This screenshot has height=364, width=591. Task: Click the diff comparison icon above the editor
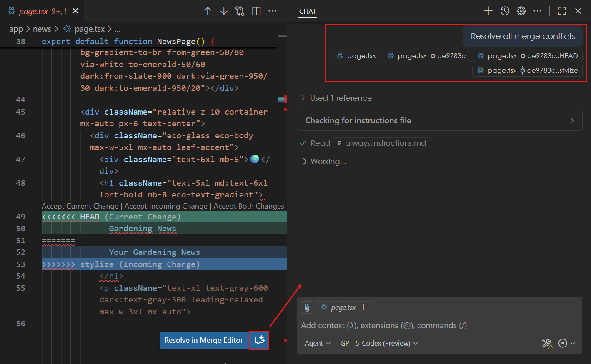[x=240, y=11]
